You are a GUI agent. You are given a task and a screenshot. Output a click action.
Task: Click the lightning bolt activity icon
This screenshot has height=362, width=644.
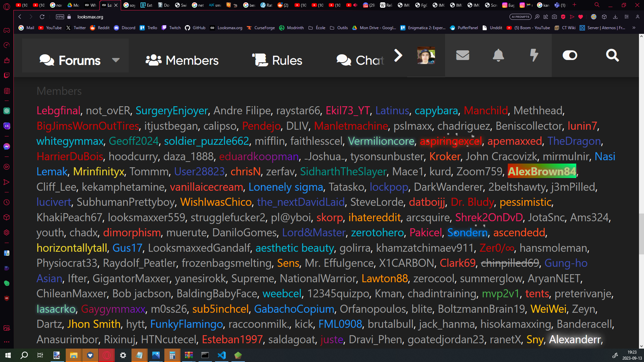point(534,55)
